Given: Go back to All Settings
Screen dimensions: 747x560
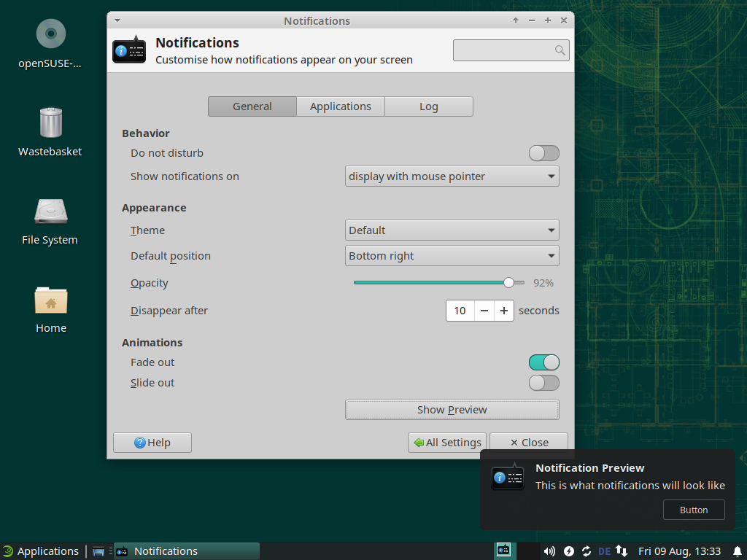Looking at the screenshot, I should click(x=447, y=443).
